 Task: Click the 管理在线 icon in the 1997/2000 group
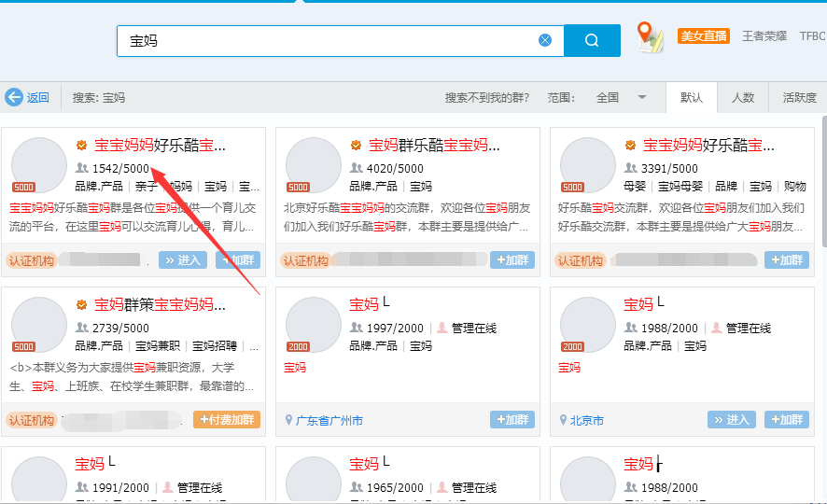442,328
